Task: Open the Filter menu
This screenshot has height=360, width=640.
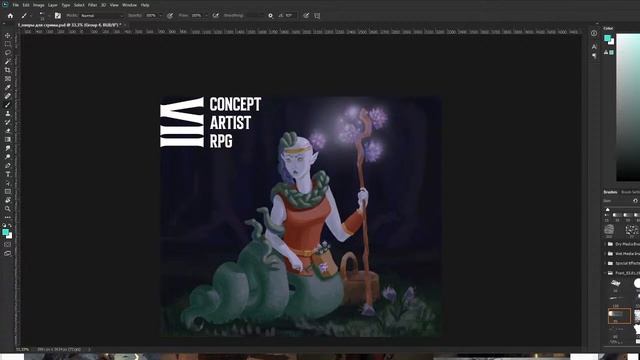Action: point(93,5)
